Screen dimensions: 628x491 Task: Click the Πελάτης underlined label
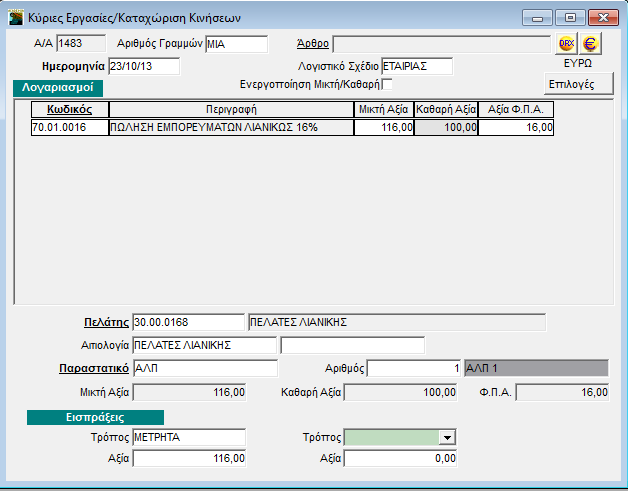click(107, 322)
